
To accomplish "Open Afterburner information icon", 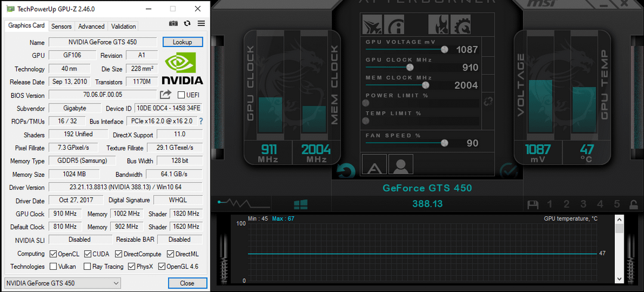I will [x=395, y=26].
